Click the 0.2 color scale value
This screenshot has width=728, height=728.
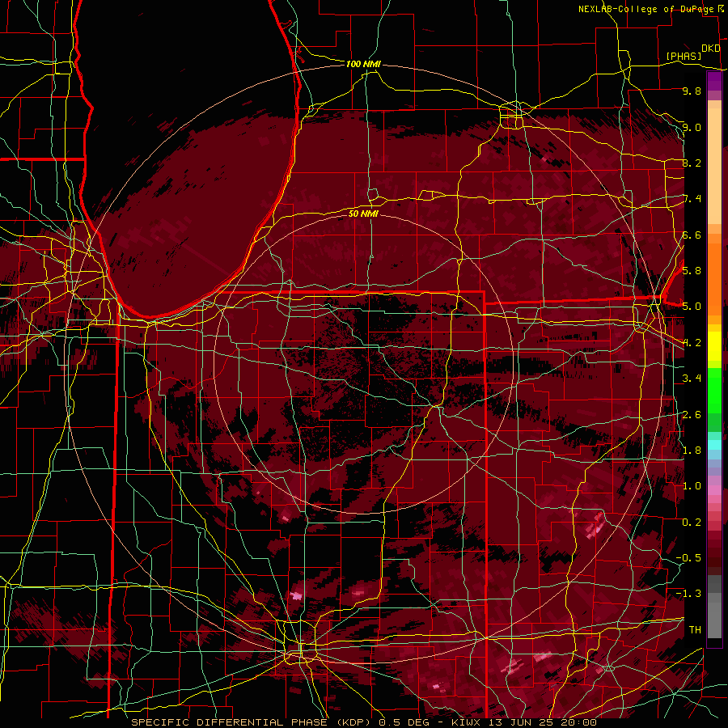pos(692,523)
